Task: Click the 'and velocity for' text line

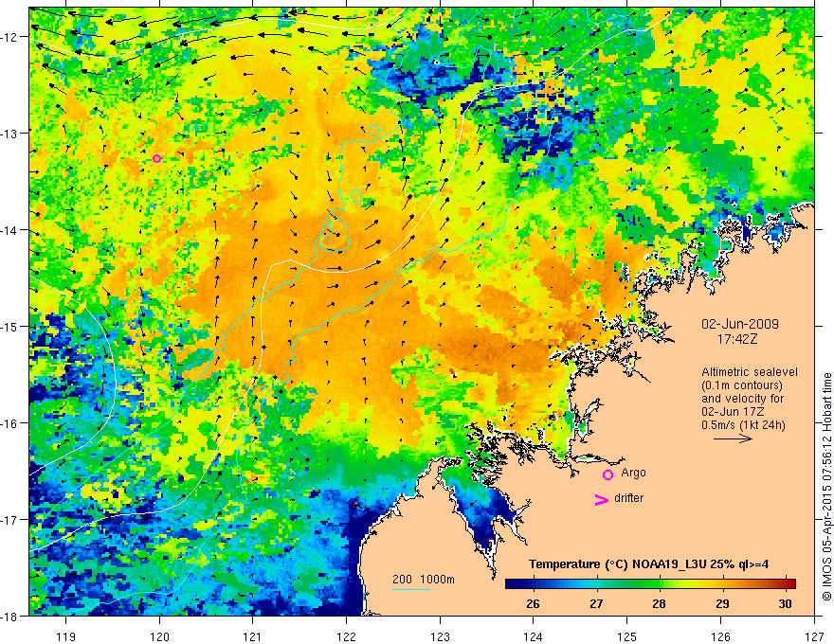Action: [x=742, y=399]
